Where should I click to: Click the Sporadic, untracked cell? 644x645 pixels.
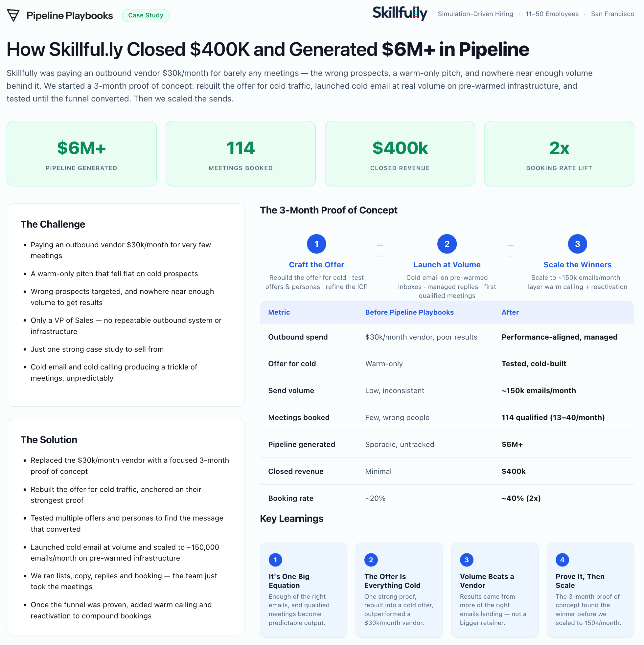[400, 444]
